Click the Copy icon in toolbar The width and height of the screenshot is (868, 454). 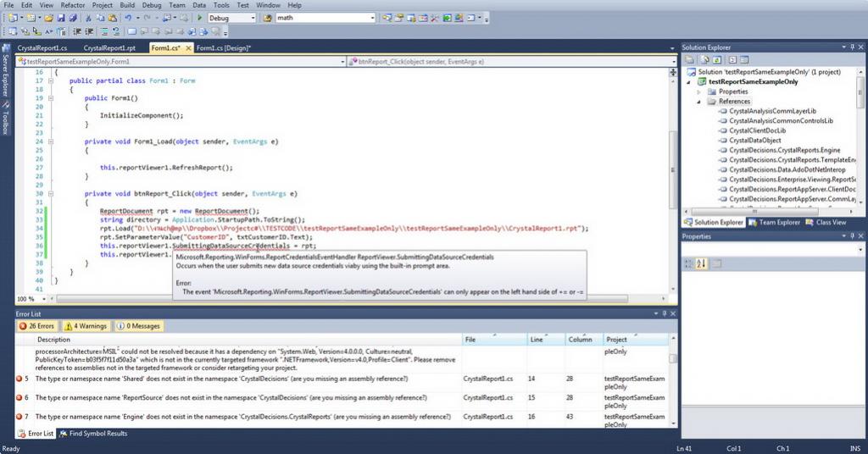(x=100, y=18)
